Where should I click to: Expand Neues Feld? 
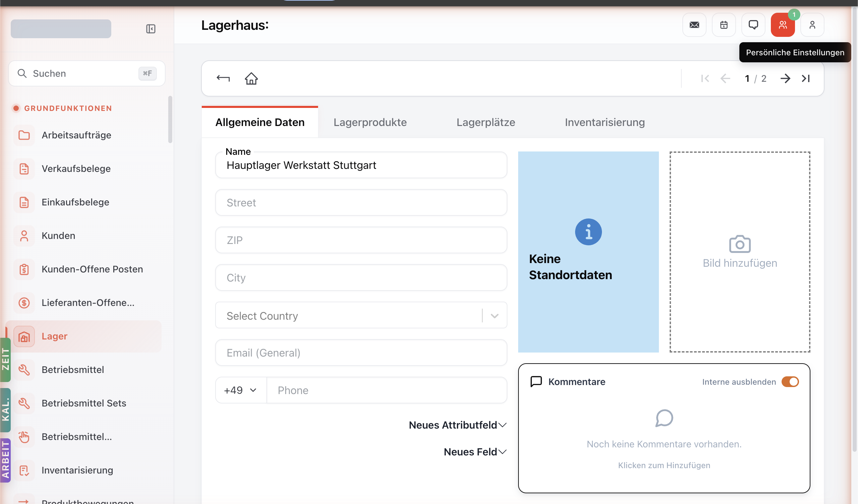(x=475, y=452)
